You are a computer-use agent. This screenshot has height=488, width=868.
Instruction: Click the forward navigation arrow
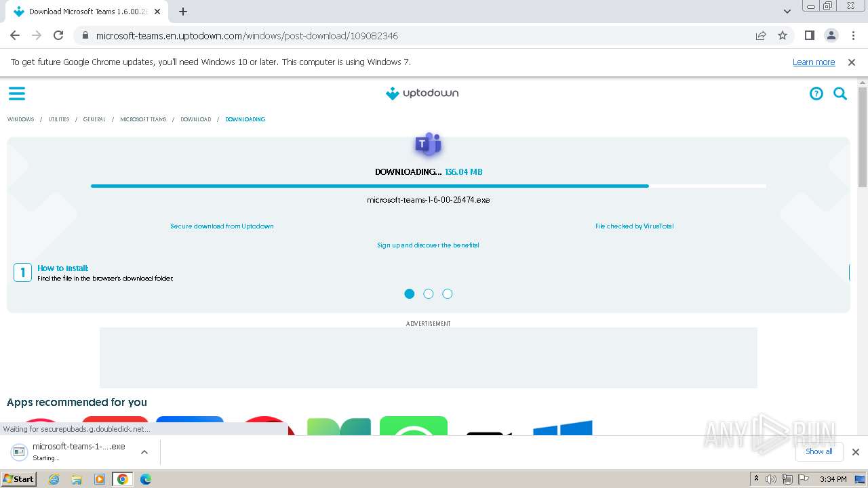(37, 35)
